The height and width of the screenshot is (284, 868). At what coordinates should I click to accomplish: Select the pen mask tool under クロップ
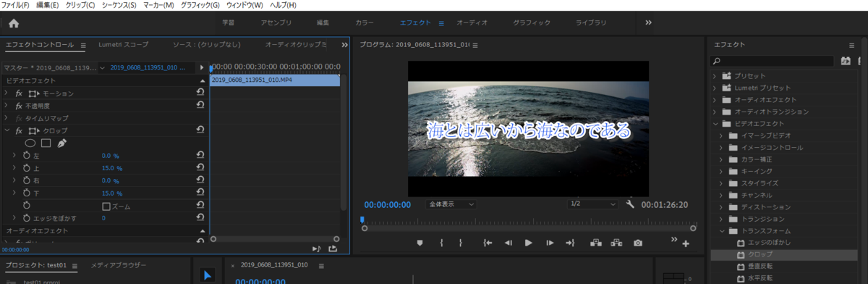coord(61,143)
